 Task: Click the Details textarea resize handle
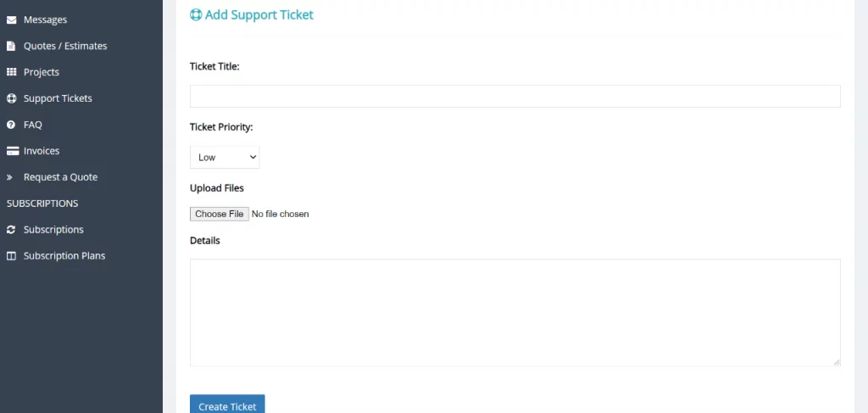point(837,362)
